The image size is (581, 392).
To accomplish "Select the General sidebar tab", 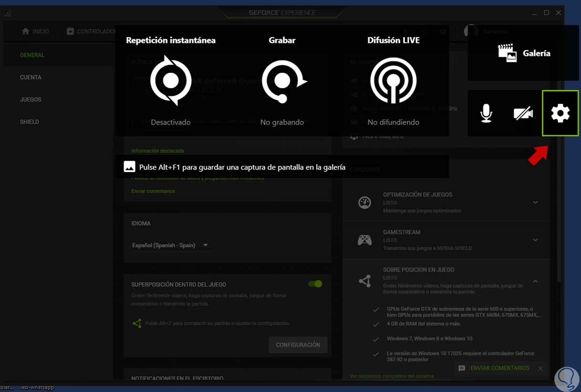I will coord(32,55).
